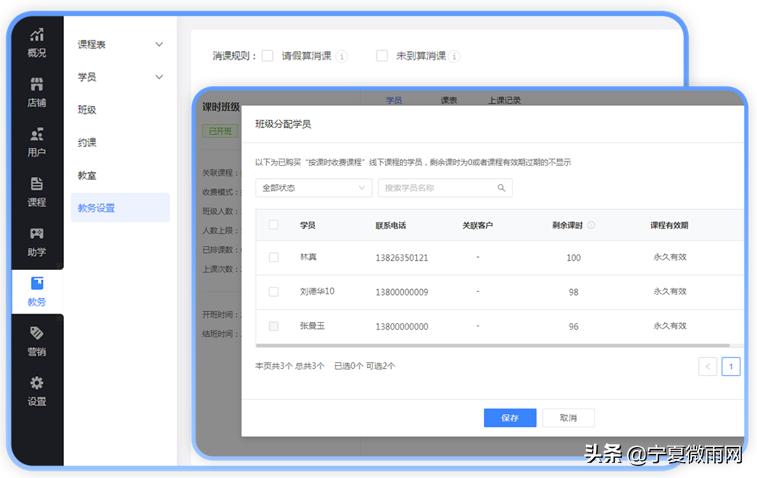Expand the 学员 menu chevron
This screenshot has width=757, height=478.
159,77
